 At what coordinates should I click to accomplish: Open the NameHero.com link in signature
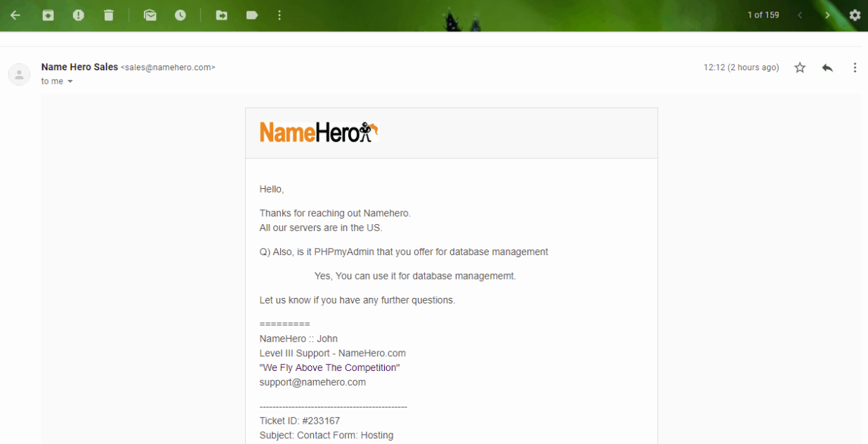(371, 353)
